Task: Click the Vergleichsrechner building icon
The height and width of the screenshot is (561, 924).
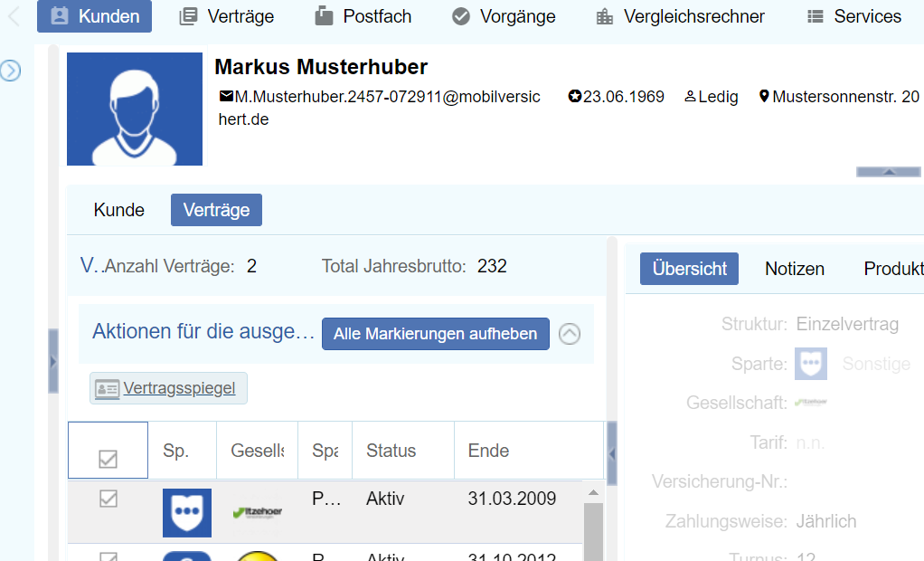Action: [x=605, y=16]
